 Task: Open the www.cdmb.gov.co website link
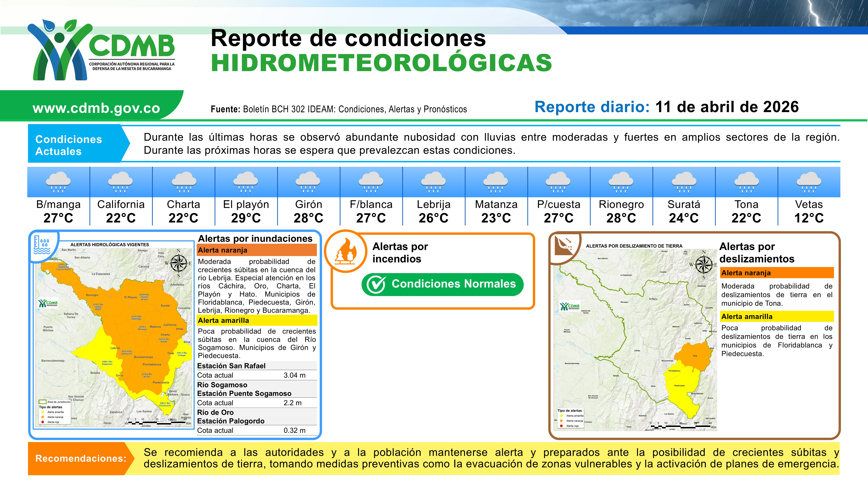point(96,108)
